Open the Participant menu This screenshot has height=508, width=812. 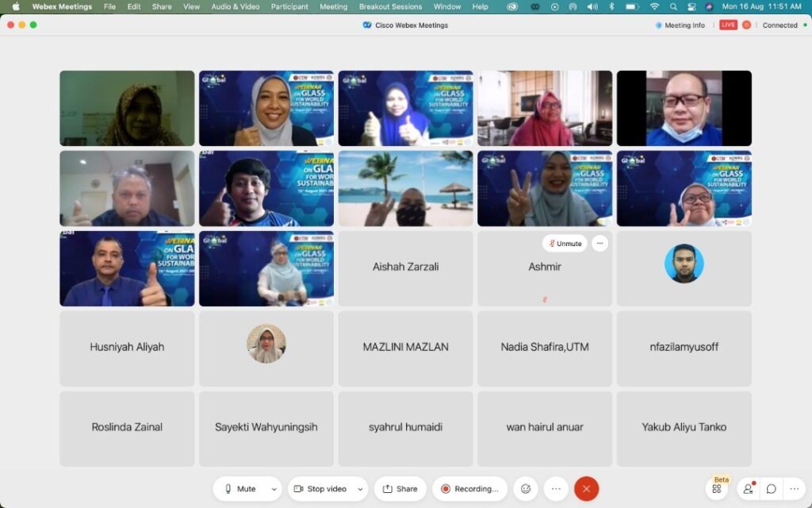pyautogui.click(x=289, y=6)
